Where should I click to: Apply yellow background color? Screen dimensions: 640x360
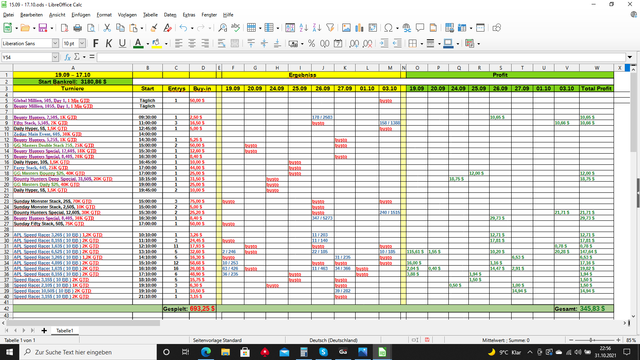[x=156, y=43]
